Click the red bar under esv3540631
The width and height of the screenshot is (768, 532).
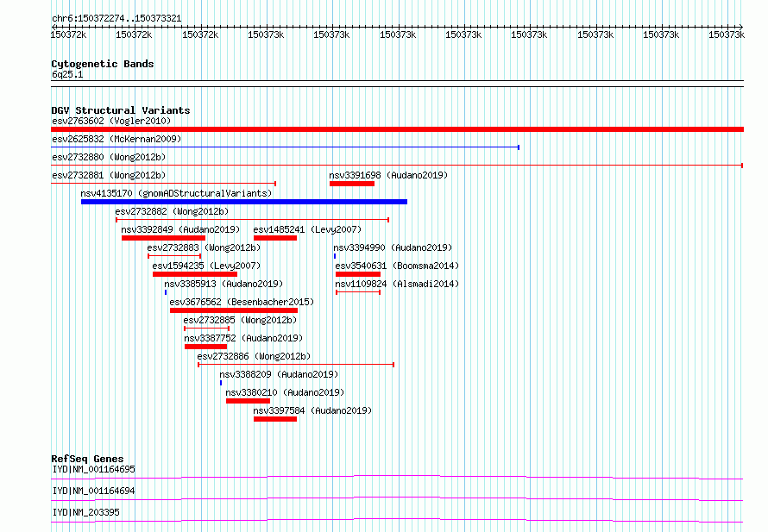[x=358, y=274]
